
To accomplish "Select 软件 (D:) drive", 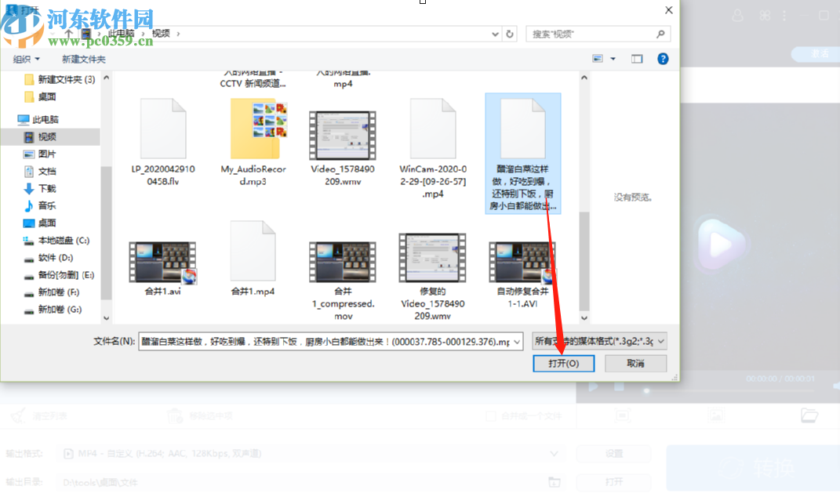I will coord(48,258).
